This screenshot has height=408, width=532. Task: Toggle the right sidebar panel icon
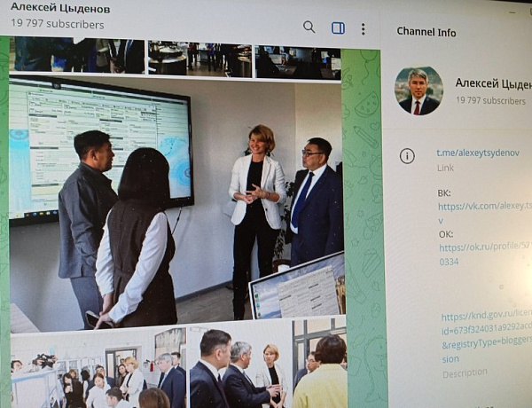[x=338, y=28]
